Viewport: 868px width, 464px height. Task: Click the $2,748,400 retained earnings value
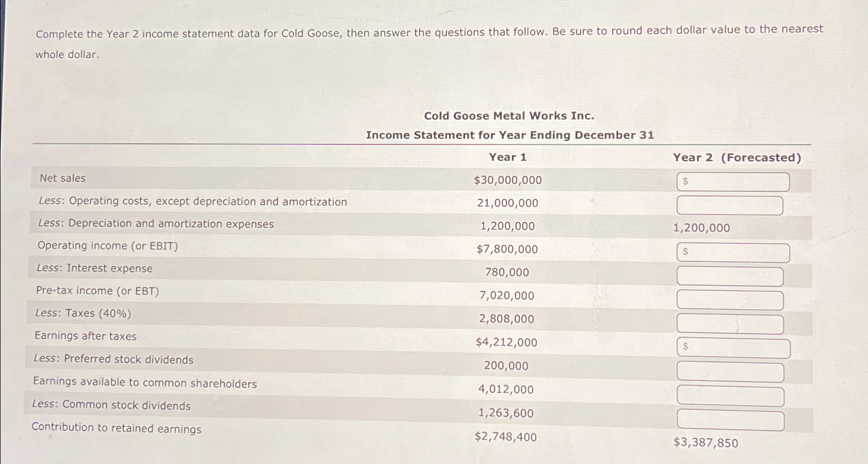coord(506,437)
